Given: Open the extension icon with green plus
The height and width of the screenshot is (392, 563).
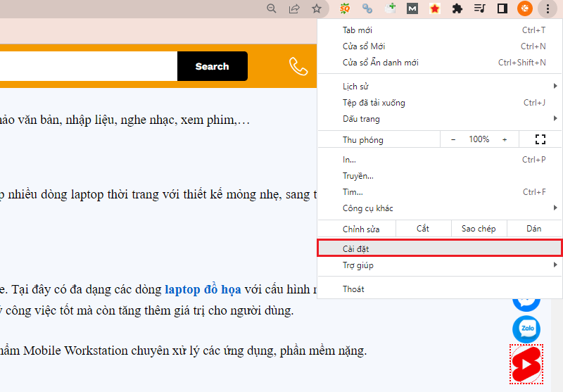Looking at the screenshot, I should pos(390,8).
